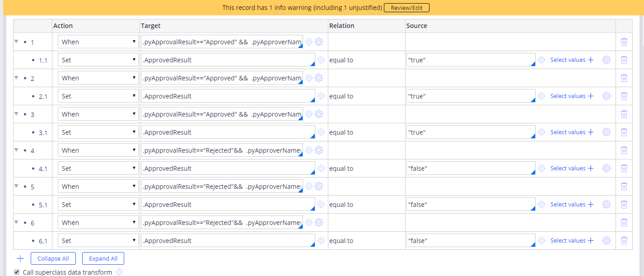The height and width of the screenshot is (276, 644).
Task: Delete row 6.1 using the trash icon
Action: 624,240
